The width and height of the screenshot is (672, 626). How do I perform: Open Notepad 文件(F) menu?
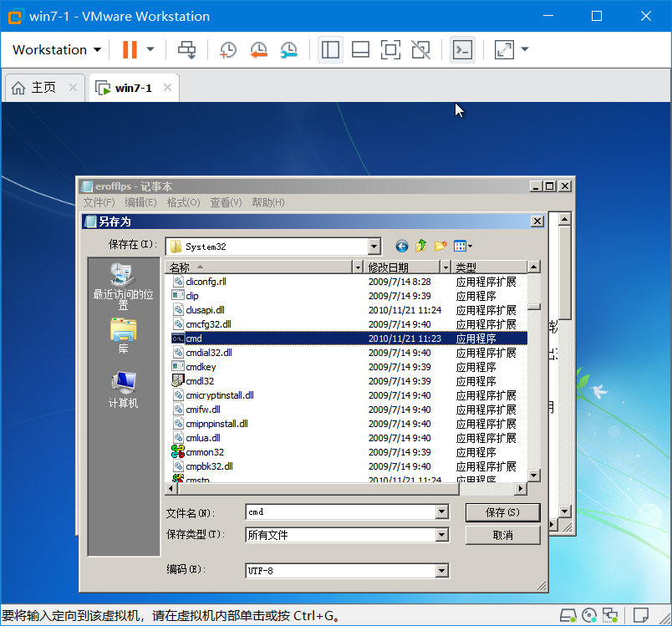99,202
